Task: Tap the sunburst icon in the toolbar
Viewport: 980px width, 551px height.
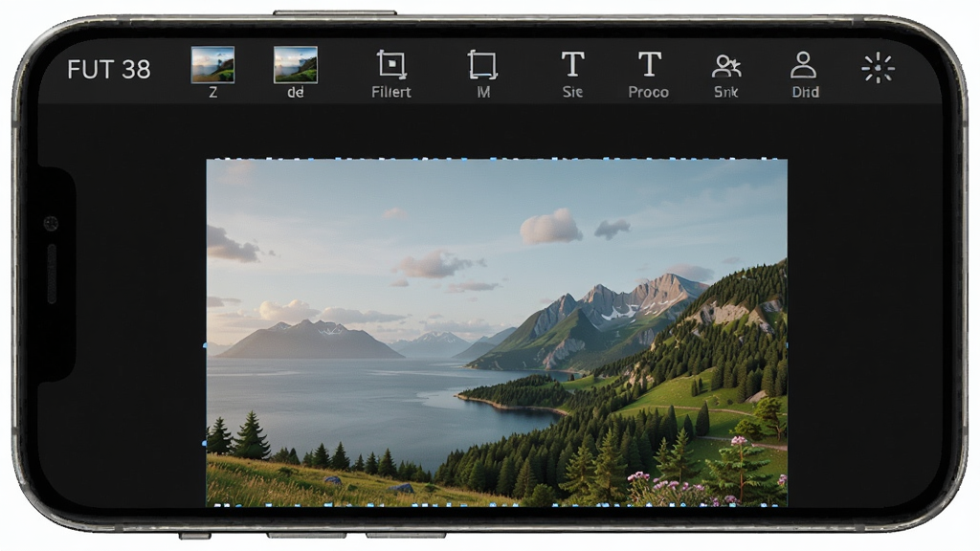Action: pos(879,68)
